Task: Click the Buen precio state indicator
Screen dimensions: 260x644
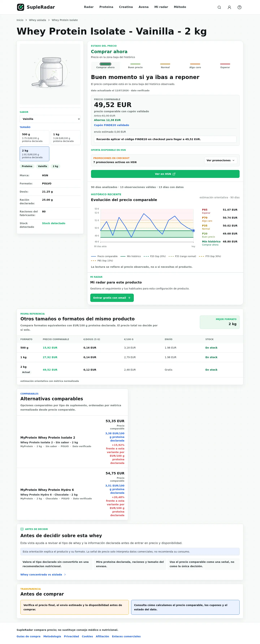Action: tap(135, 66)
